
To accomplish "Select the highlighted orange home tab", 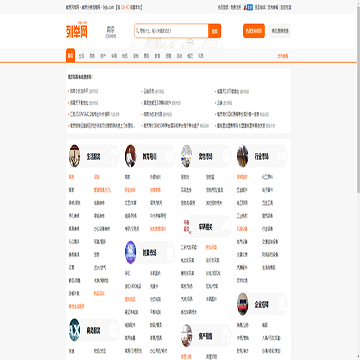I will (x=70, y=56).
